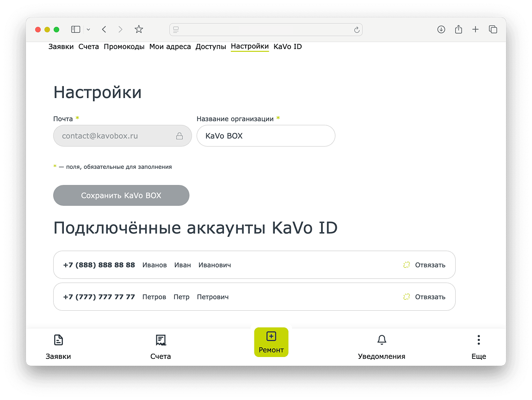Open browser downloads icon

point(441,30)
